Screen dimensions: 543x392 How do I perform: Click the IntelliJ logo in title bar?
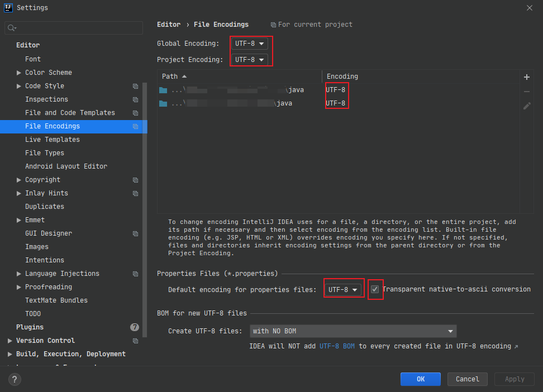pyautogui.click(x=8, y=8)
